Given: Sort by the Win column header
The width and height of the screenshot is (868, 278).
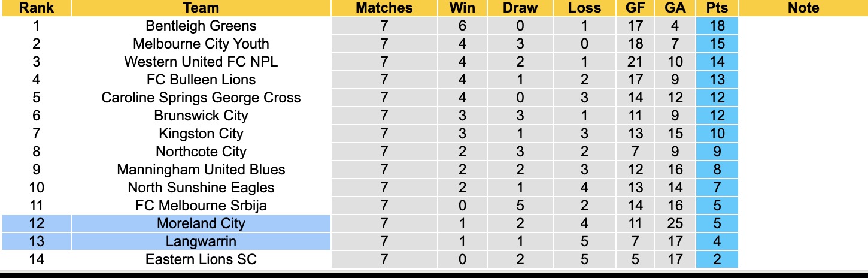Looking at the screenshot, I should [462, 8].
